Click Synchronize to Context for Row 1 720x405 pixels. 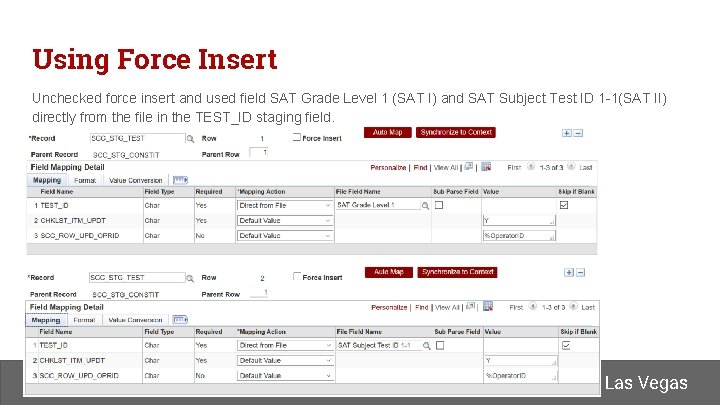click(456, 133)
